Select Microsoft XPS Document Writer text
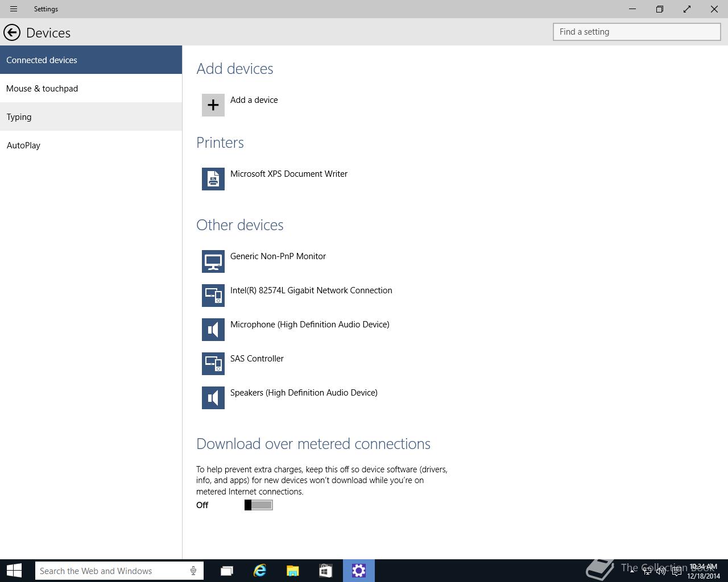The image size is (728, 582). [x=289, y=174]
